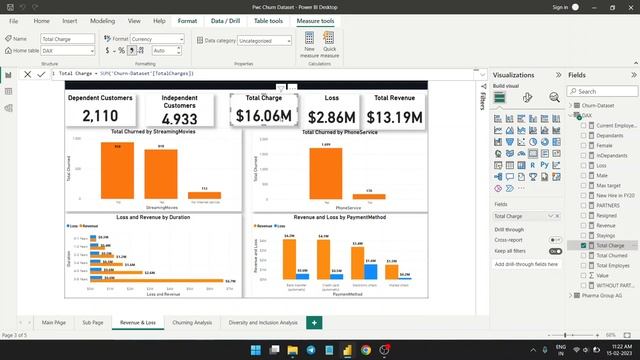Expand the formula bar chevron
Viewport: 640px width, 360px height.
[482, 75]
